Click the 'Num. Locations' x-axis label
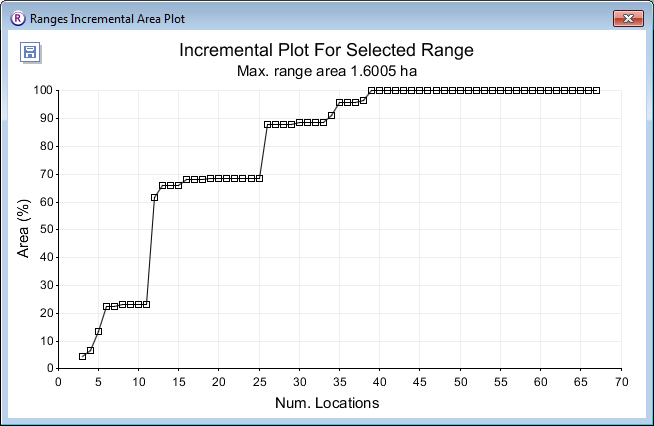The width and height of the screenshot is (654, 426). point(326,403)
